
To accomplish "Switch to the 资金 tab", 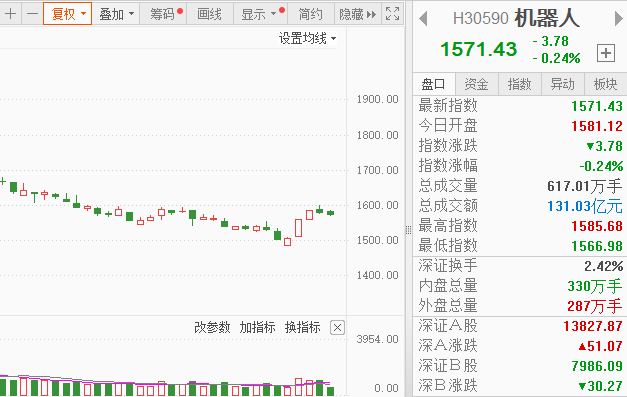I will point(477,84).
